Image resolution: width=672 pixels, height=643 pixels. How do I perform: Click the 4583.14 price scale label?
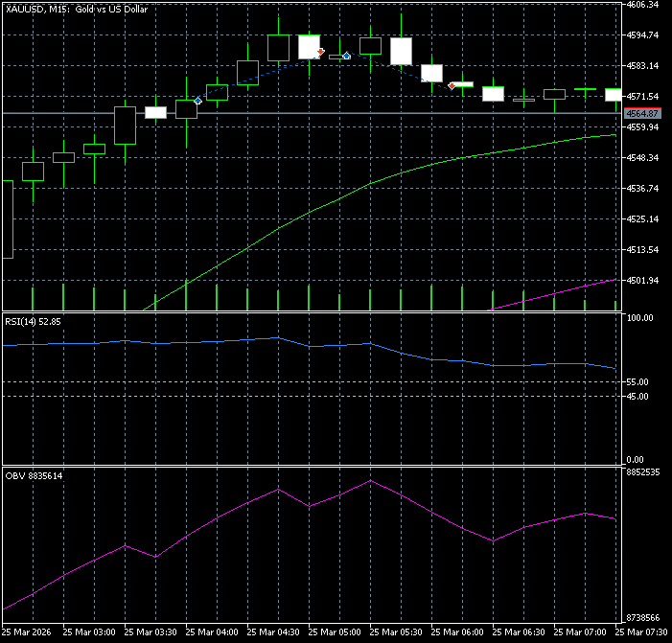coord(642,66)
